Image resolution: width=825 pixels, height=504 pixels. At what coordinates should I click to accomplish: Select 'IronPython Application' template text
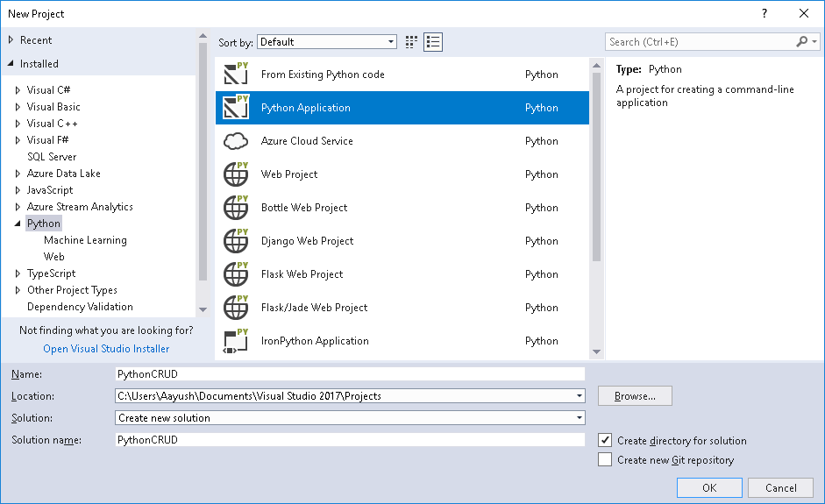point(315,341)
